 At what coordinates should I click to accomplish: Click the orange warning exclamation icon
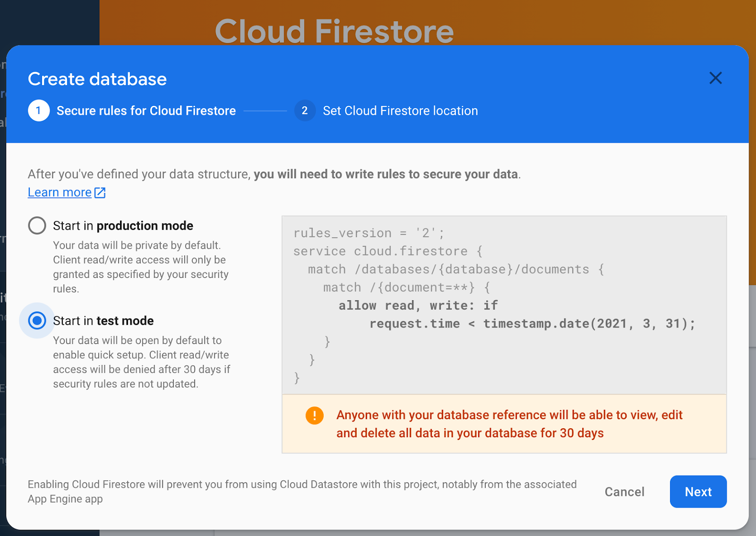coord(314,415)
